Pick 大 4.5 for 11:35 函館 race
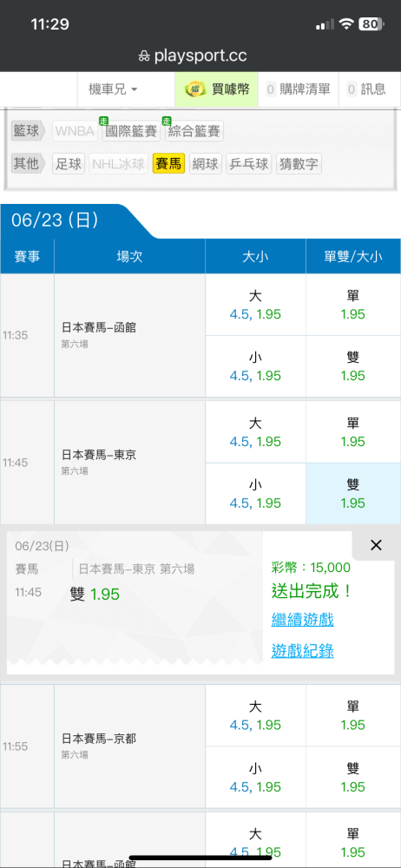401x868 pixels. pos(255,305)
